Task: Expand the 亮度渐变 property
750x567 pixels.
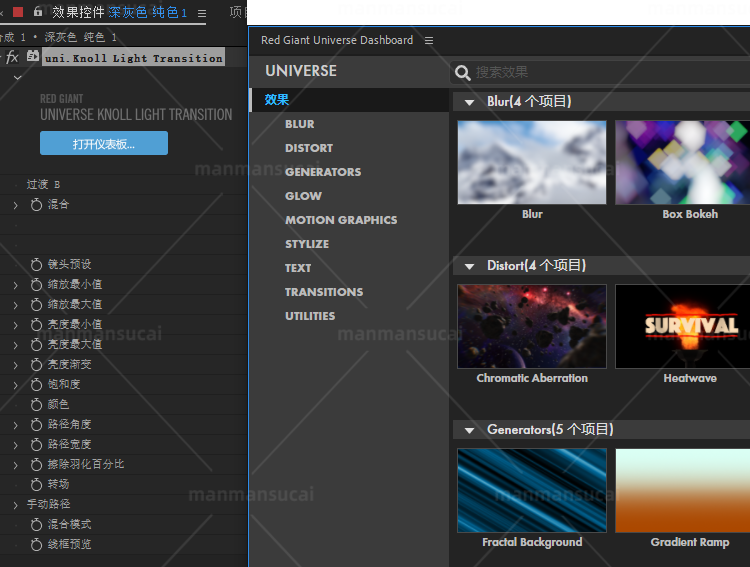Action: click(x=16, y=366)
